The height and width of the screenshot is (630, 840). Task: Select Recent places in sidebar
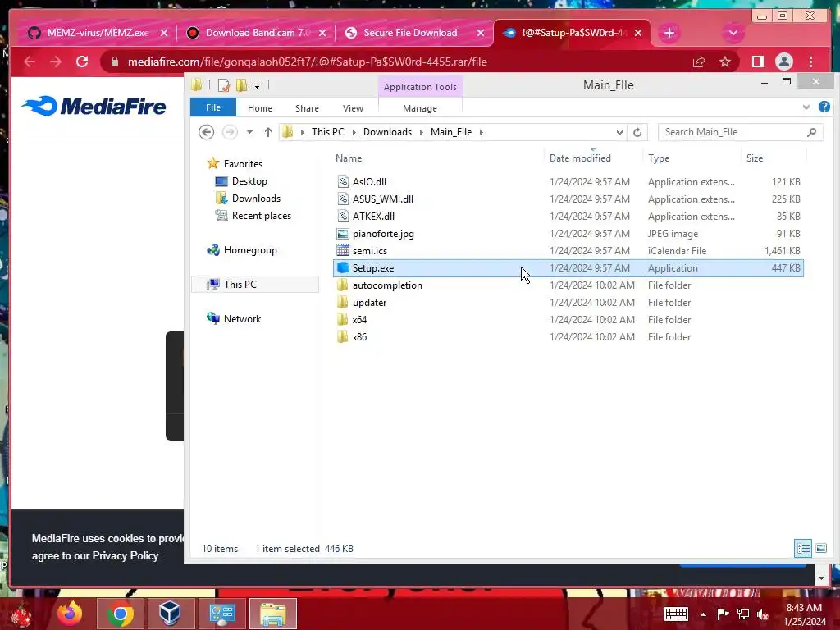[x=262, y=216]
